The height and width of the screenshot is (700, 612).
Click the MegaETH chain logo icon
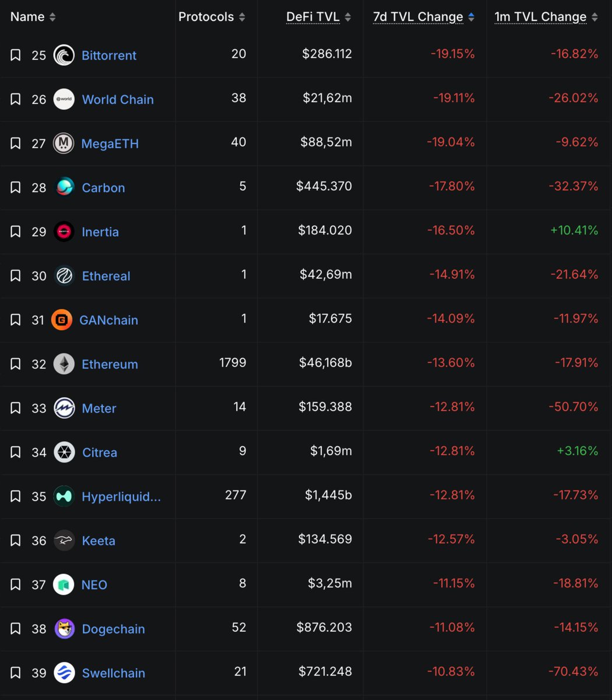click(x=64, y=143)
